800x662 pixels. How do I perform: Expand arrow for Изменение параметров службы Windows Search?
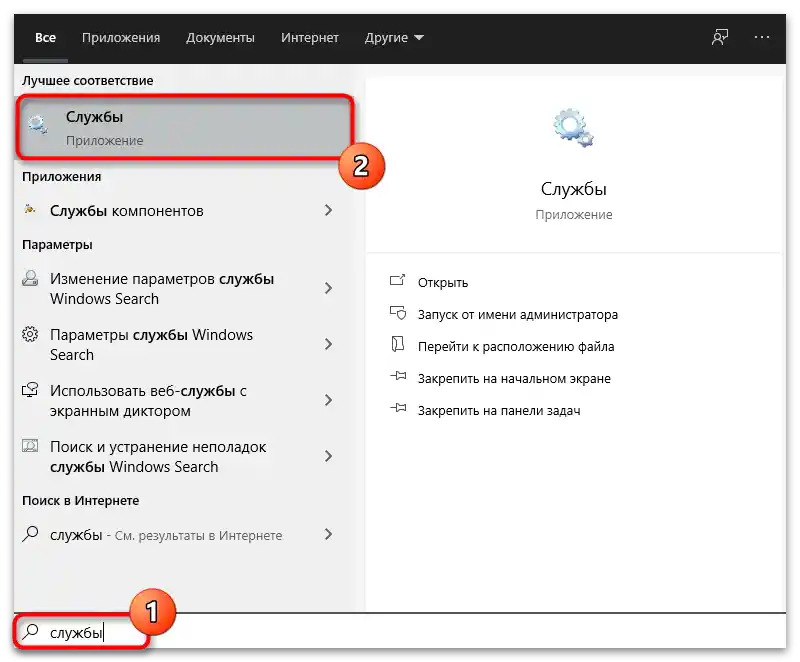[x=329, y=288]
